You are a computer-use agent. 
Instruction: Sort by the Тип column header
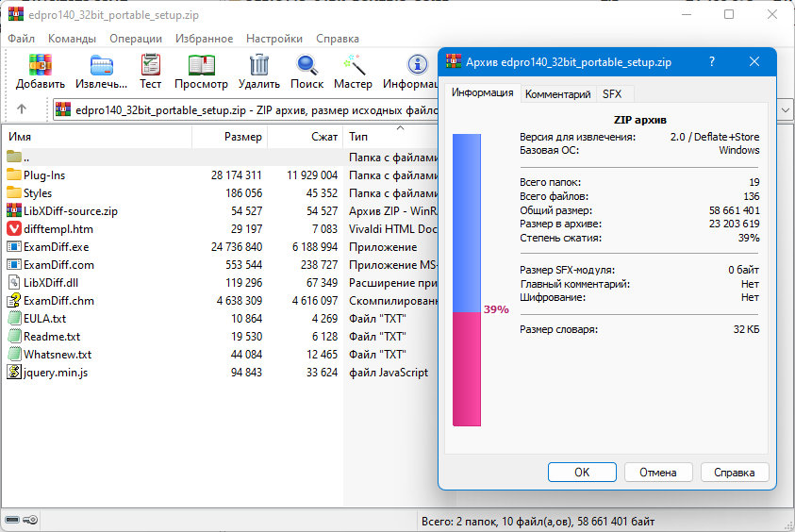(390, 137)
